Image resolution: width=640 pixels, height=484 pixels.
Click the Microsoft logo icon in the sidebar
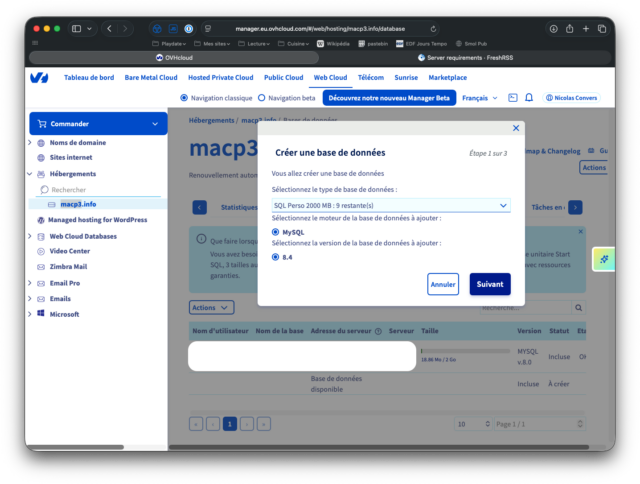click(40, 313)
